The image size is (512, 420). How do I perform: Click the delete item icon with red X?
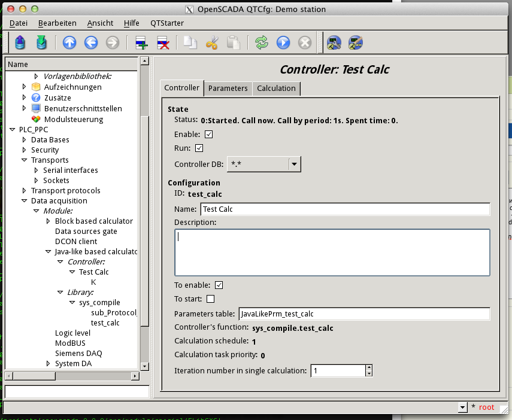click(162, 42)
